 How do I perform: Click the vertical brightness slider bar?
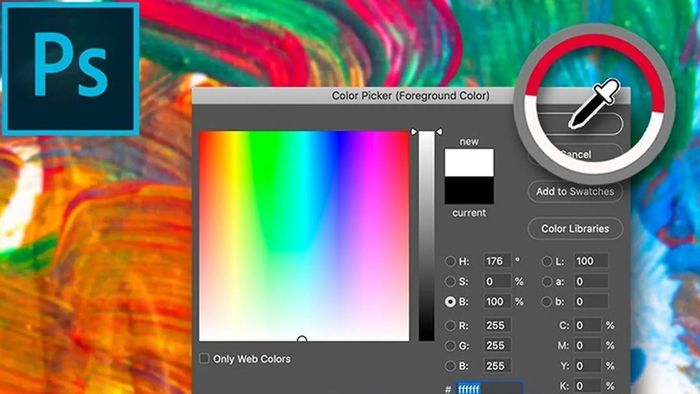point(426,236)
